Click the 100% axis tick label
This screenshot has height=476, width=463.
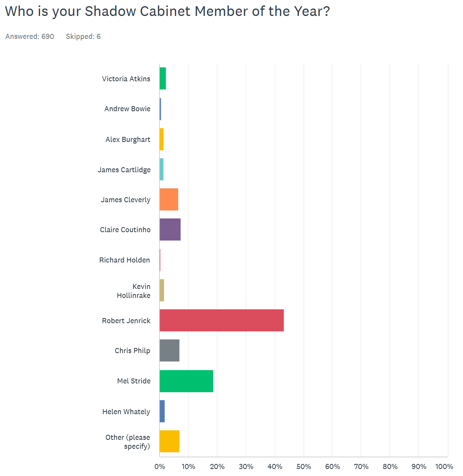pyautogui.click(x=444, y=467)
